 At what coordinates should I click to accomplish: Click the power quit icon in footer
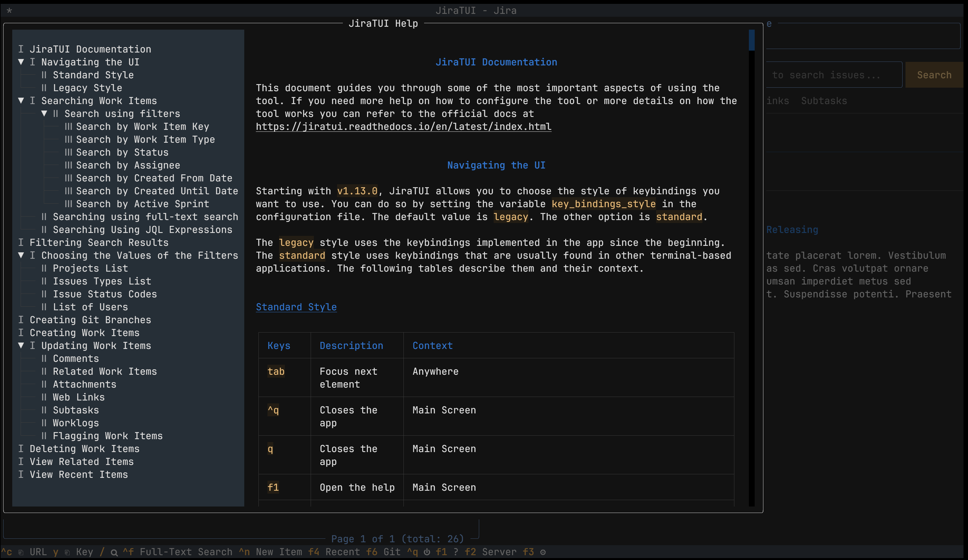(x=427, y=552)
